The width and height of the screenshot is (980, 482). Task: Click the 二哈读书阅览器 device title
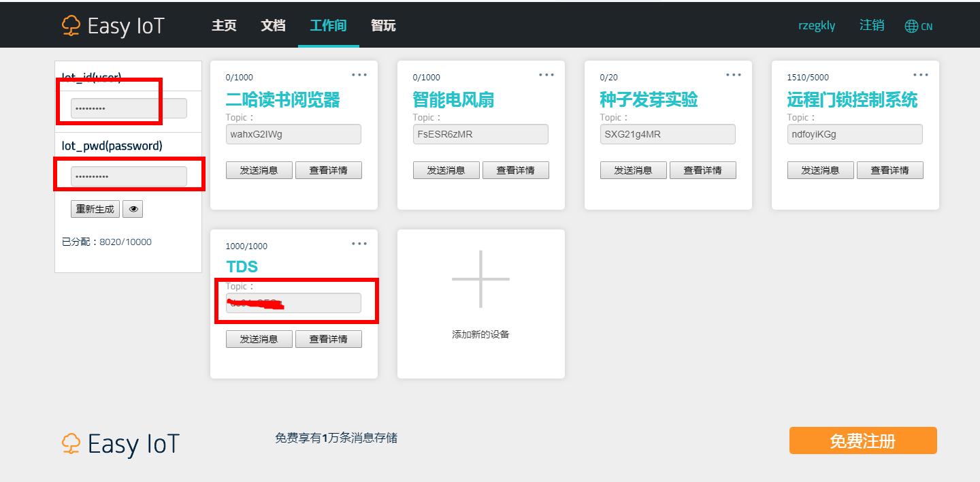point(282,100)
